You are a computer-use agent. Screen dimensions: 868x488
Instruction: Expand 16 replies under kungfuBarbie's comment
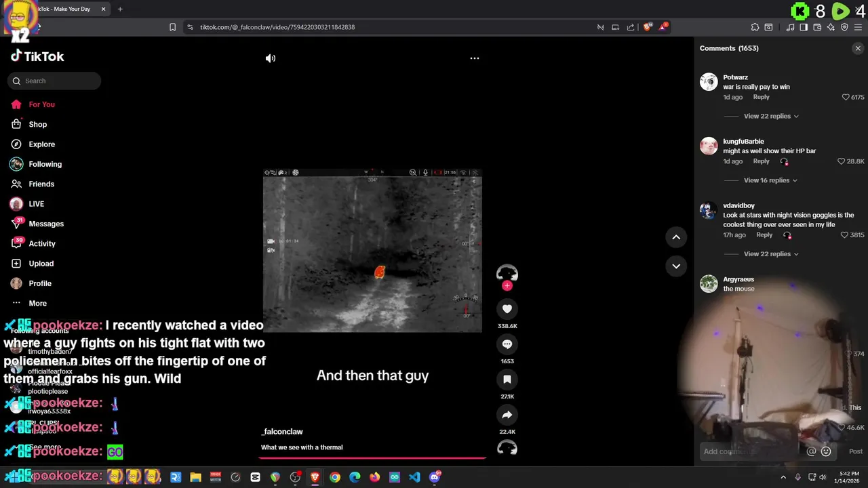click(x=770, y=180)
